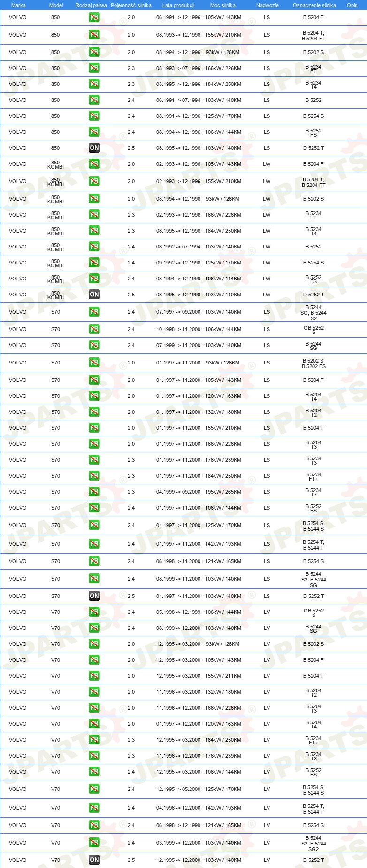Select the date cell 06.1991 -> 12.1996
This screenshot has height=868, width=367.
click(x=178, y=17)
